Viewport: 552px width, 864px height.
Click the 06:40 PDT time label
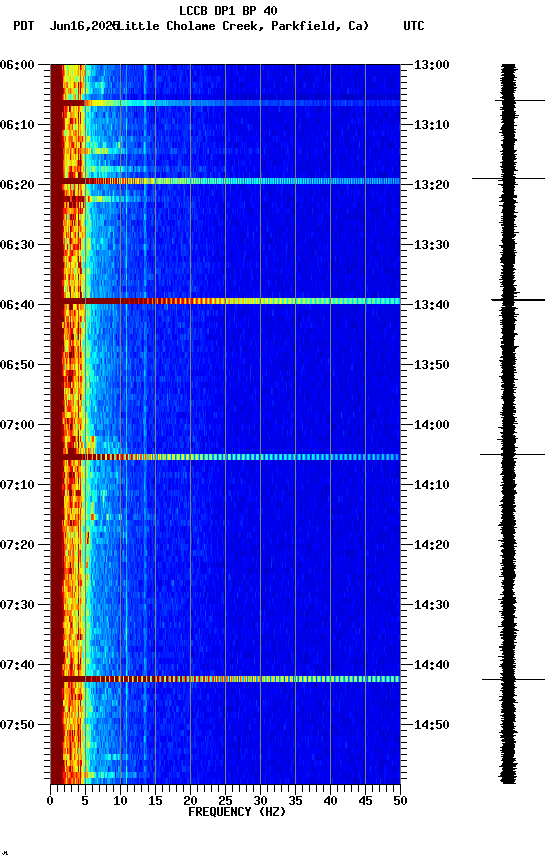(x=17, y=305)
